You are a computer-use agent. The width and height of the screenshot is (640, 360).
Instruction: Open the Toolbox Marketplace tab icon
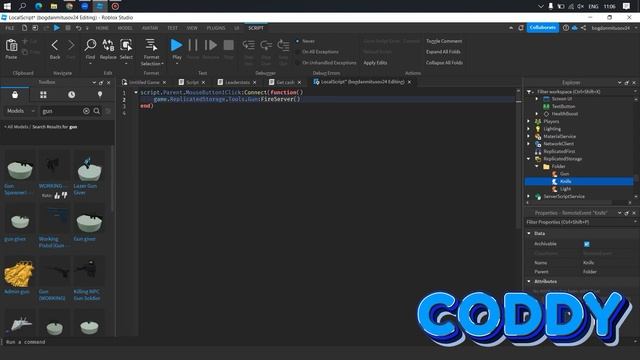(x=15, y=95)
